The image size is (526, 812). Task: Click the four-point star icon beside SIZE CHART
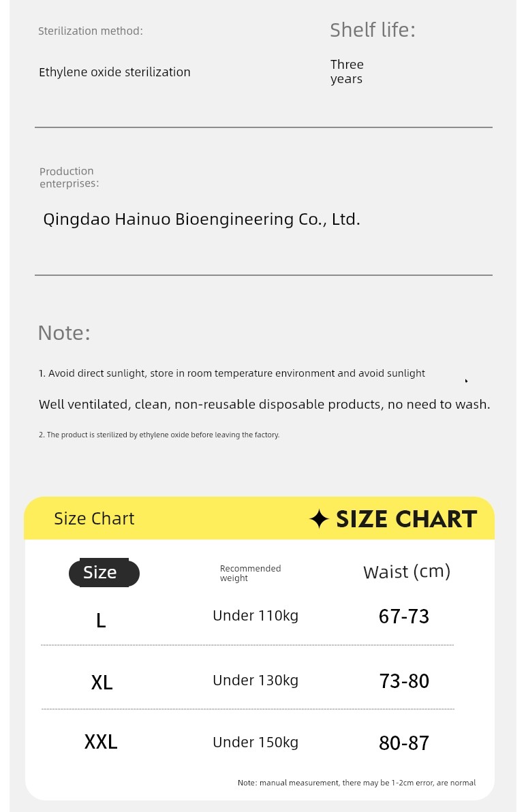319,519
